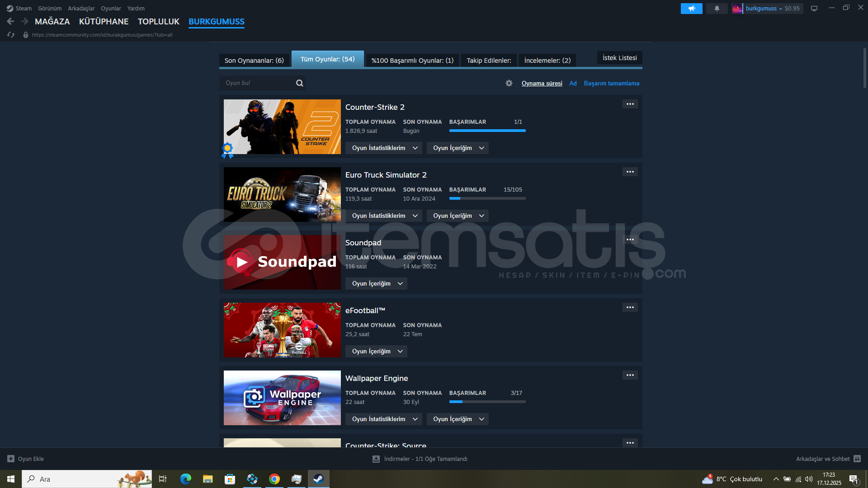Image resolution: width=868 pixels, height=488 pixels.
Task: Click the browser back arrow
Action: pyautogui.click(x=11, y=21)
